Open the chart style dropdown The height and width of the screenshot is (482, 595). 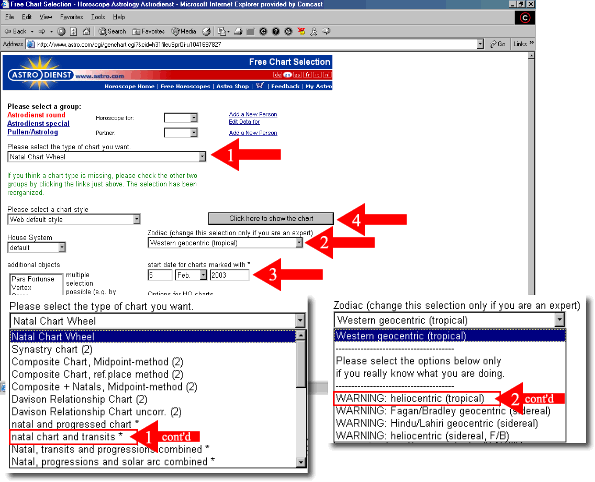137,219
